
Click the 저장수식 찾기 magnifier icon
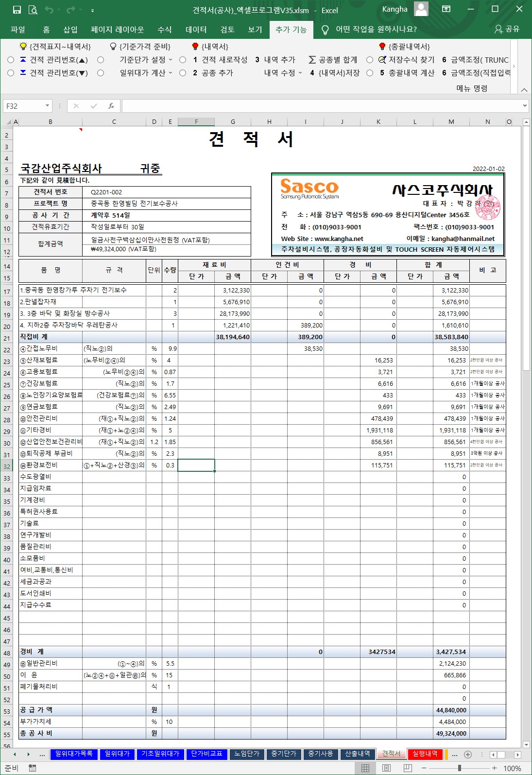click(x=382, y=60)
